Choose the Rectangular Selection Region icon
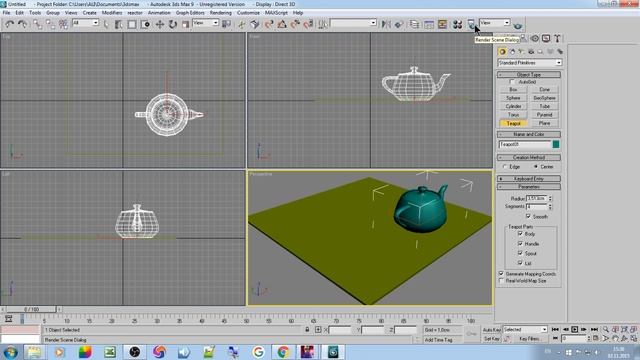Screen dimensions: 640x360 click(x=132, y=24)
